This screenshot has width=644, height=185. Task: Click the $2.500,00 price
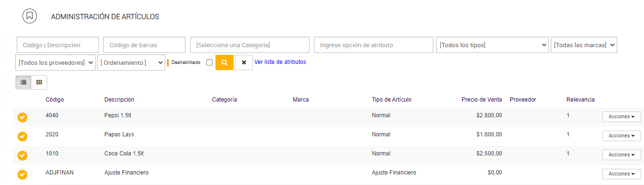tap(489, 154)
